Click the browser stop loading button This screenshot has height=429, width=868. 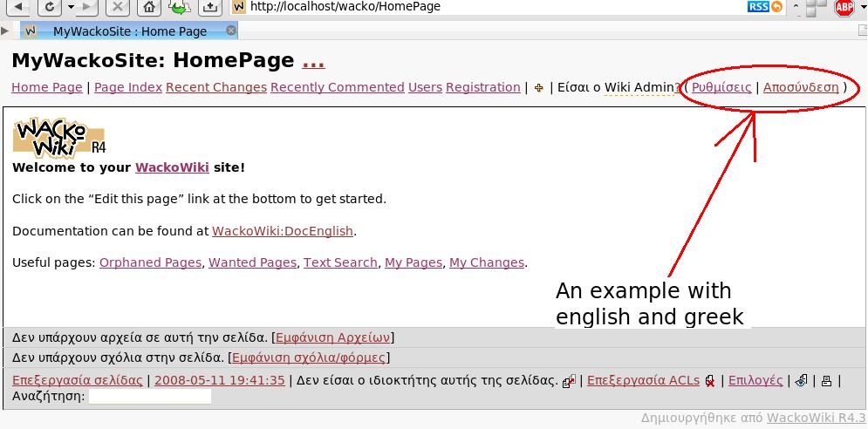point(120,7)
